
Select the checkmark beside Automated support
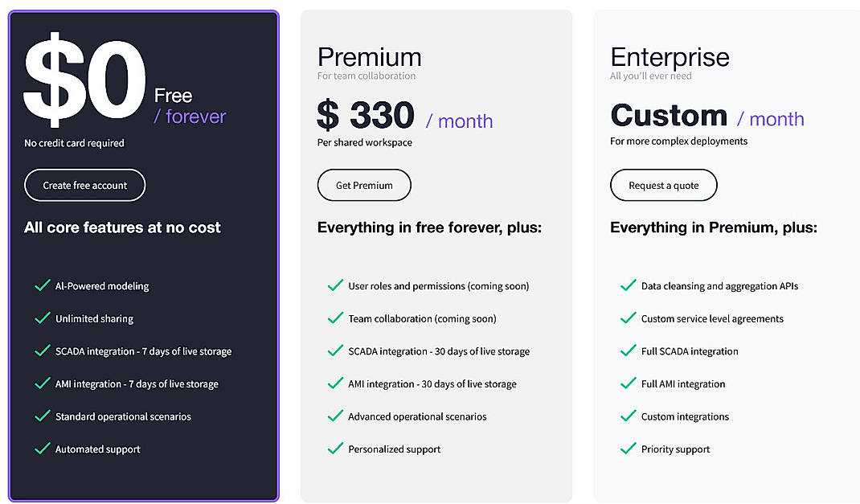point(42,449)
